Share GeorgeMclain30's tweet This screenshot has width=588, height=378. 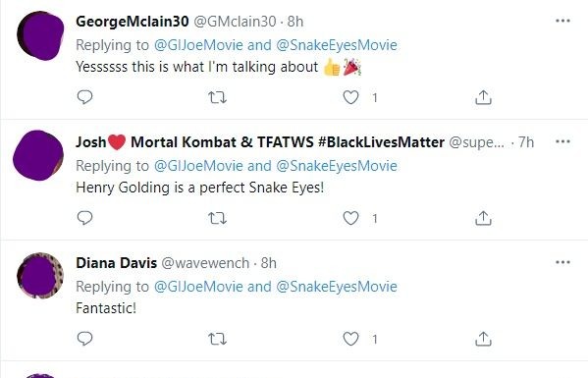483,97
